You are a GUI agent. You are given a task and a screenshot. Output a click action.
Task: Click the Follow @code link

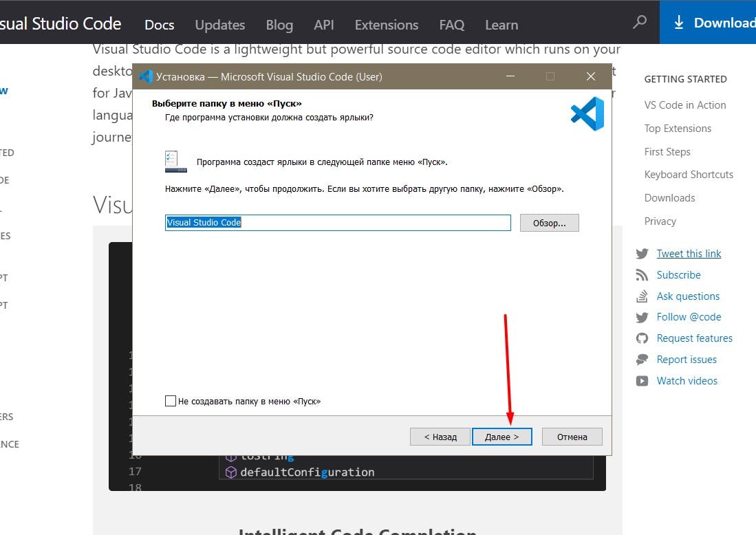(x=689, y=316)
